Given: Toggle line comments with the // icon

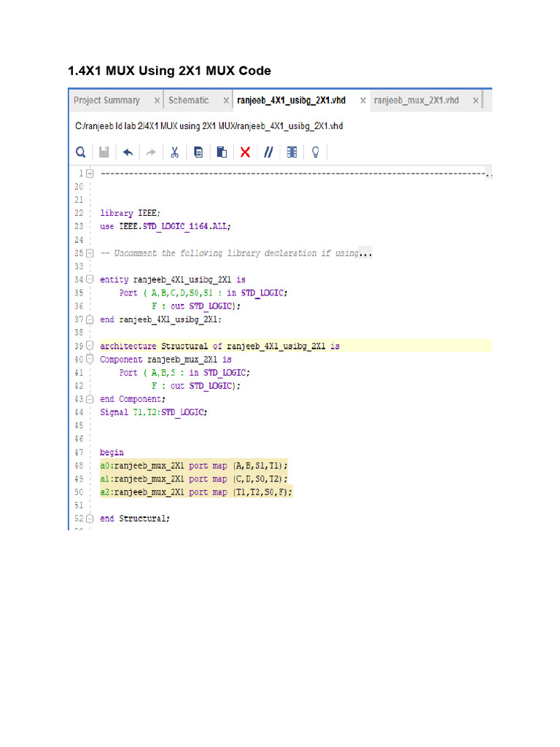Looking at the screenshot, I should coord(268,152).
